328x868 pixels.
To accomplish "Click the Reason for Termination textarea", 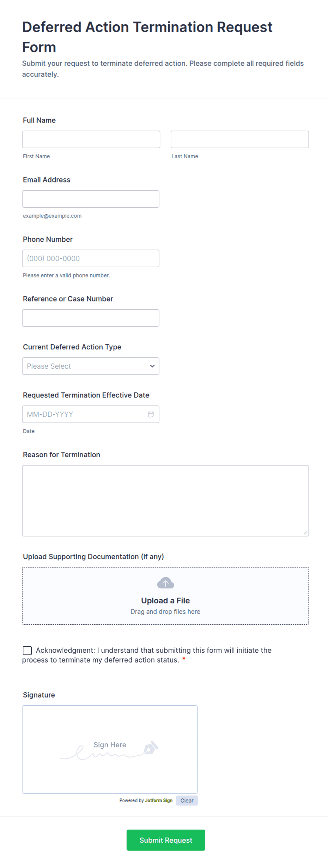I will (x=165, y=501).
